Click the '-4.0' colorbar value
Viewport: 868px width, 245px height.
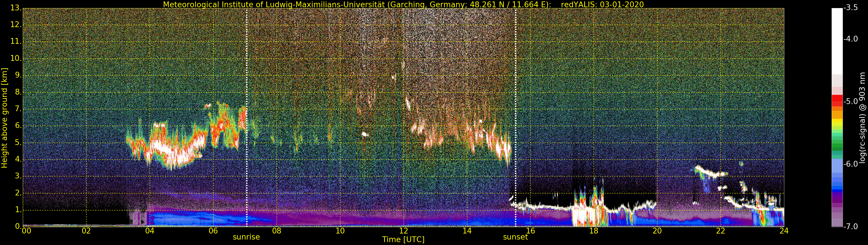point(850,39)
